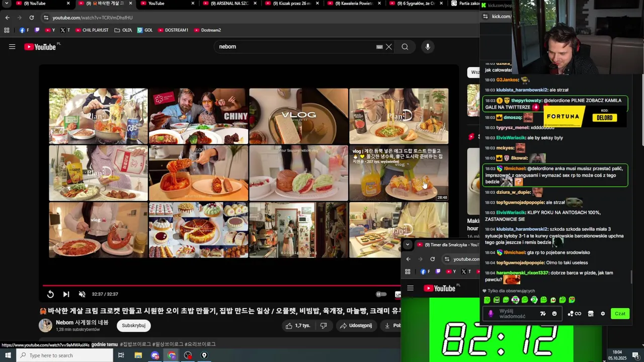Start voice search with the microphone icon
Screen dimensions: 644x362
point(428,47)
